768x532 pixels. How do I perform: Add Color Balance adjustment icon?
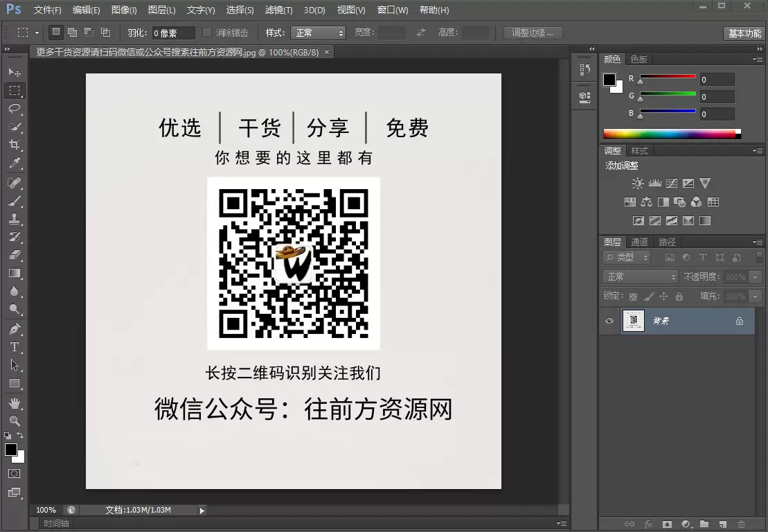[647, 202]
